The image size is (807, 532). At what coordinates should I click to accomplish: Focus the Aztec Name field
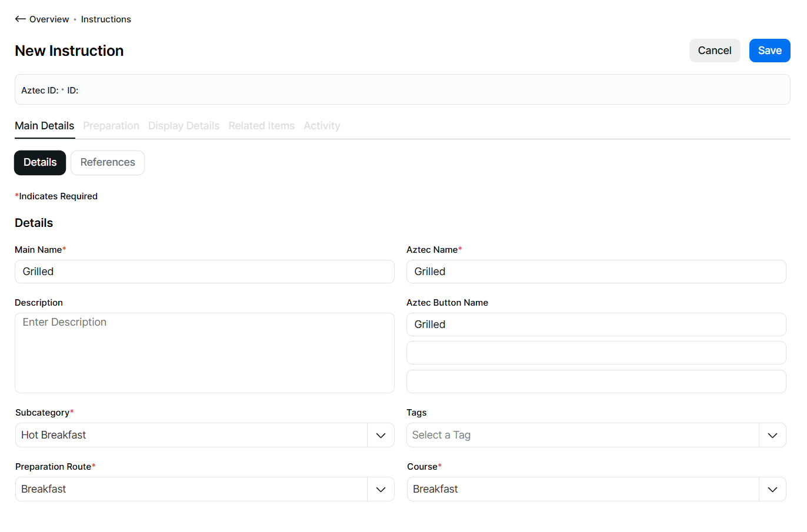[x=596, y=272]
